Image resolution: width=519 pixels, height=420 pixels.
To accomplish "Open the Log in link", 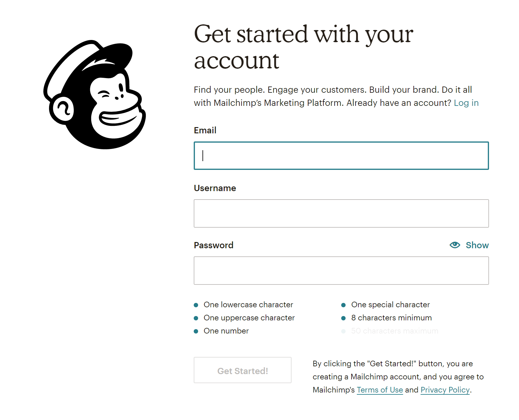I will (x=466, y=103).
